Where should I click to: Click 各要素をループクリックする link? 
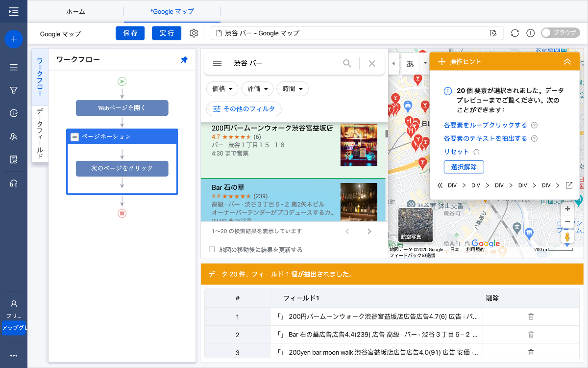(x=486, y=125)
